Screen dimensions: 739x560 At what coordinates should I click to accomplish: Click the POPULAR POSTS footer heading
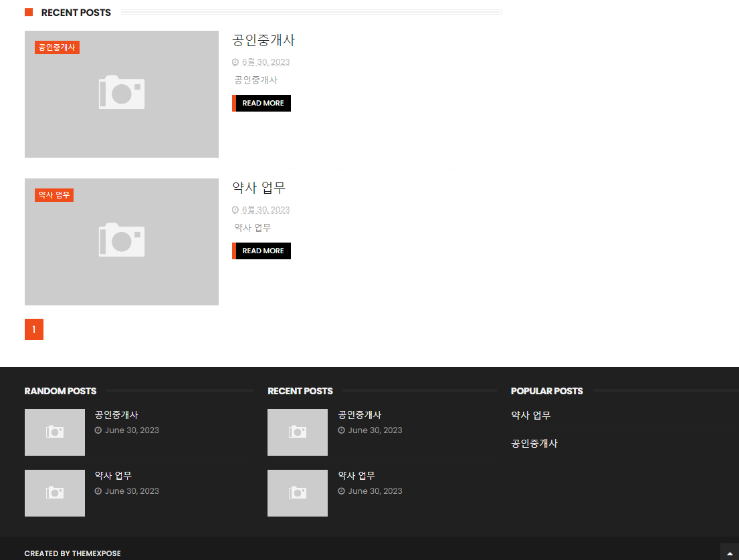tap(546, 391)
